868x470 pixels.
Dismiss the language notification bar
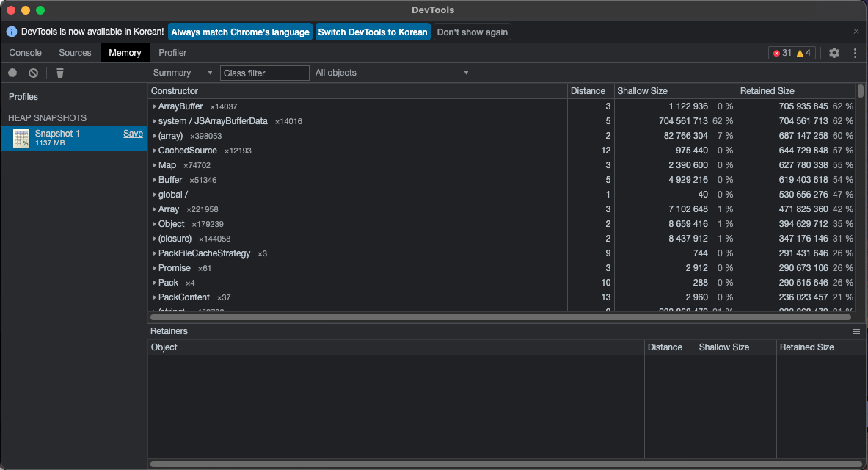click(x=856, y=32)
